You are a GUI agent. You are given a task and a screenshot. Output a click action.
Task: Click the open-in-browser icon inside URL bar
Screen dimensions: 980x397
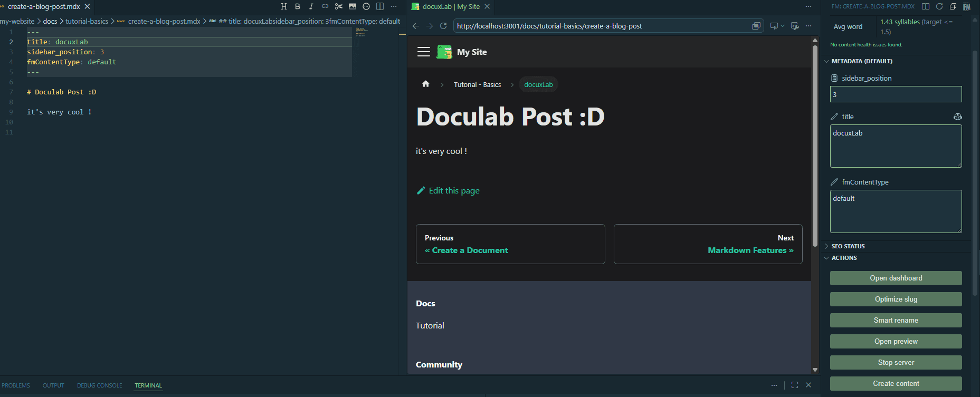pos(756,26)
